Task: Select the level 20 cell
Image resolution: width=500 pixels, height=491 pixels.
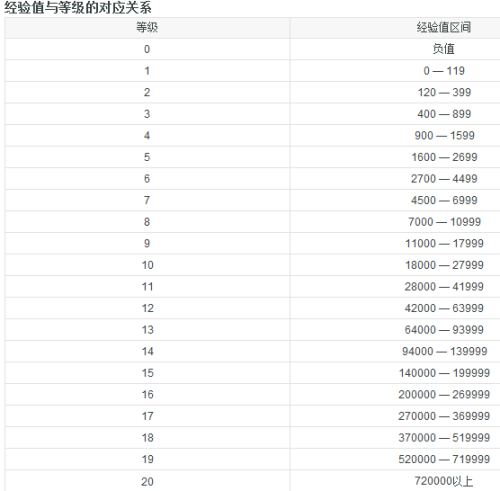Action: tap(147, 481)
